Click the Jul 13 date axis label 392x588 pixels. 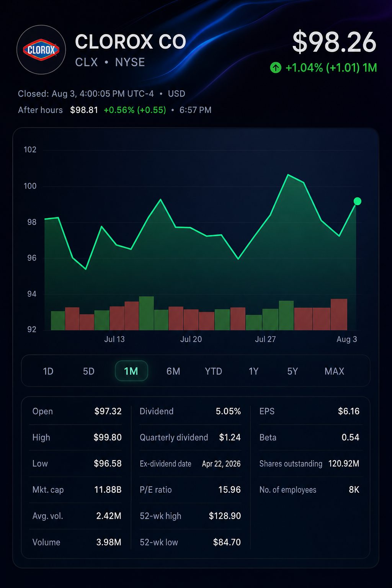(x=114, y=339)
